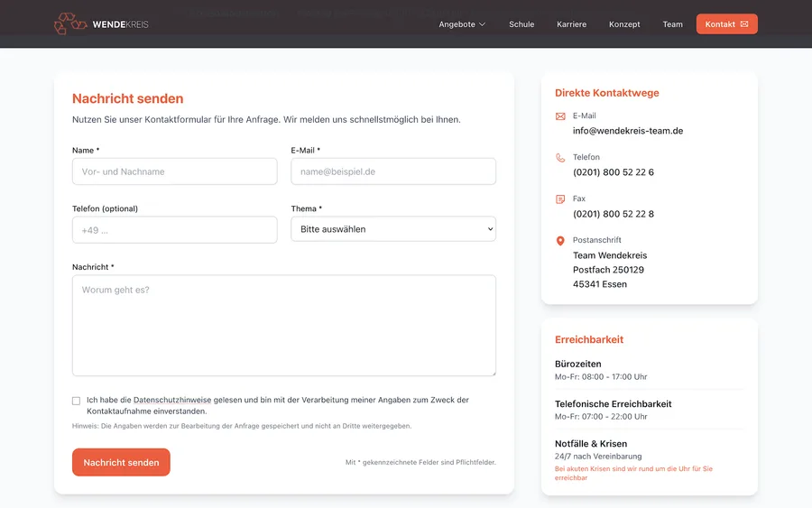Click inside the Nachricht text area
Image resolution: width=812 pixels, height=508 pixels.
click(x=284, y=325)
